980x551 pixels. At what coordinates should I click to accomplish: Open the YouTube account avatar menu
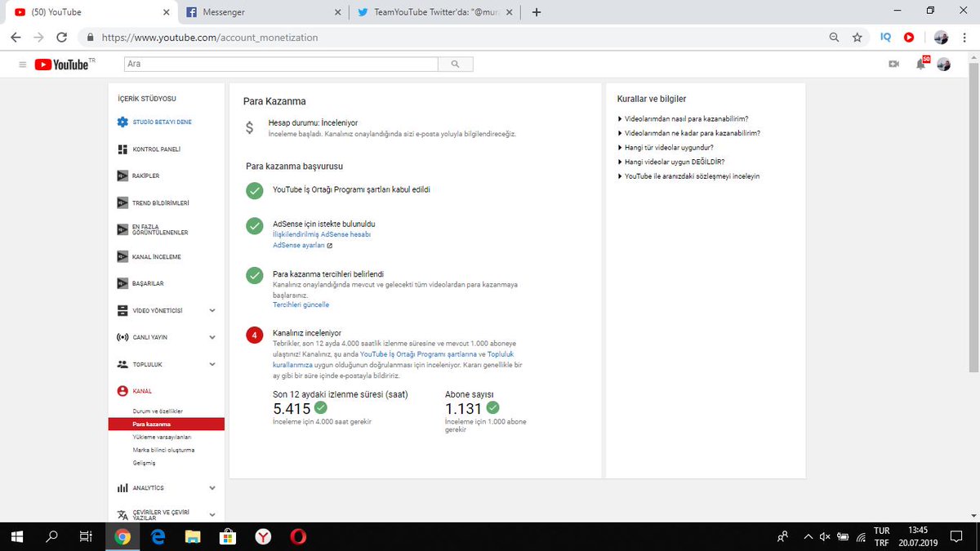[x=943, y=64]
